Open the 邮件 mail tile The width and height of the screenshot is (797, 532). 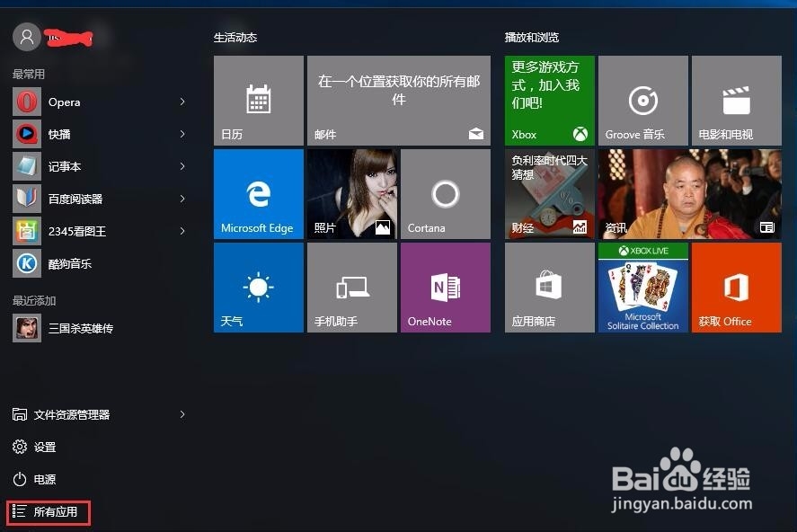[399, 101]
